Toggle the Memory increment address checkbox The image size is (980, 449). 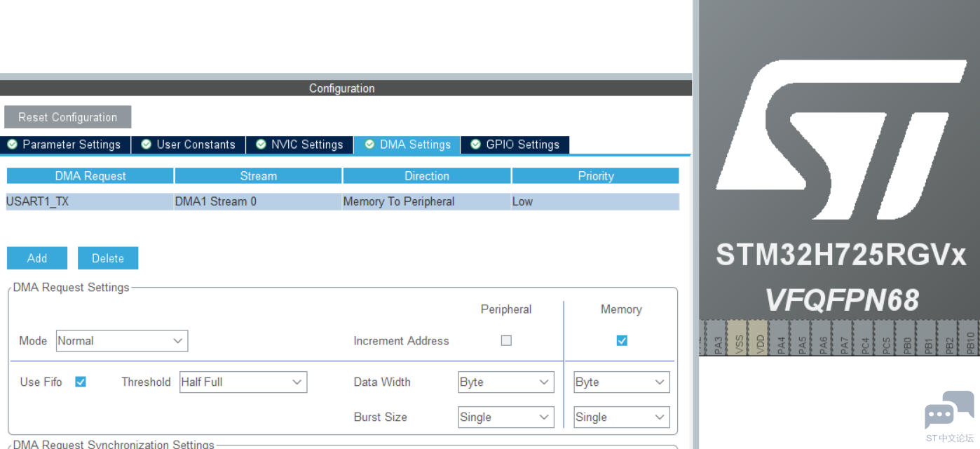(x=622, y=340)
